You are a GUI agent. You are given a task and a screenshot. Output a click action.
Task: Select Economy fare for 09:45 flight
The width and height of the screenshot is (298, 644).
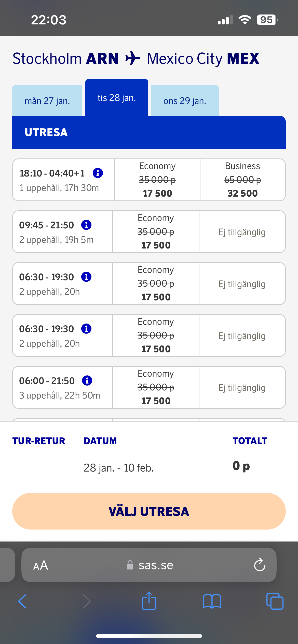(156, 232)
